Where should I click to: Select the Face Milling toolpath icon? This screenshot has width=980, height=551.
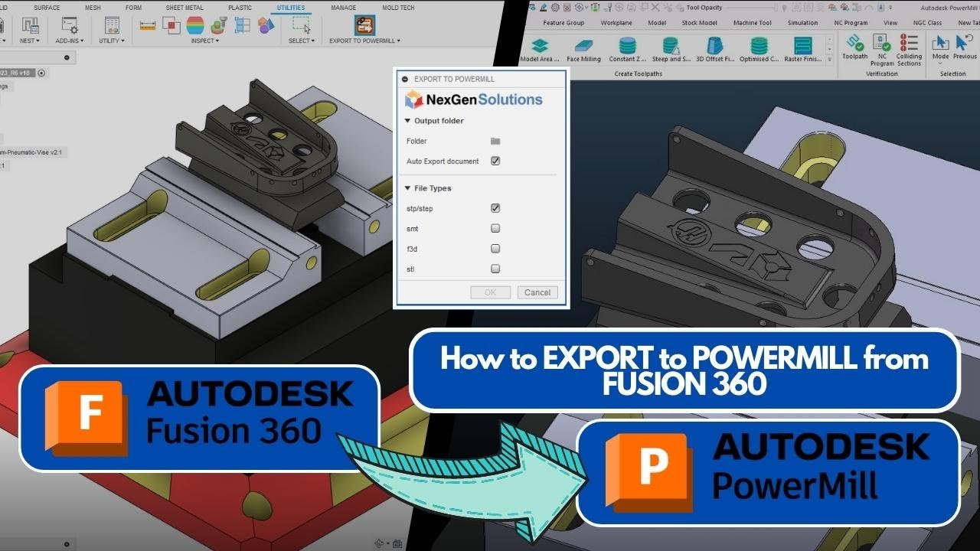pyautogui.click(x=584, y=45)
